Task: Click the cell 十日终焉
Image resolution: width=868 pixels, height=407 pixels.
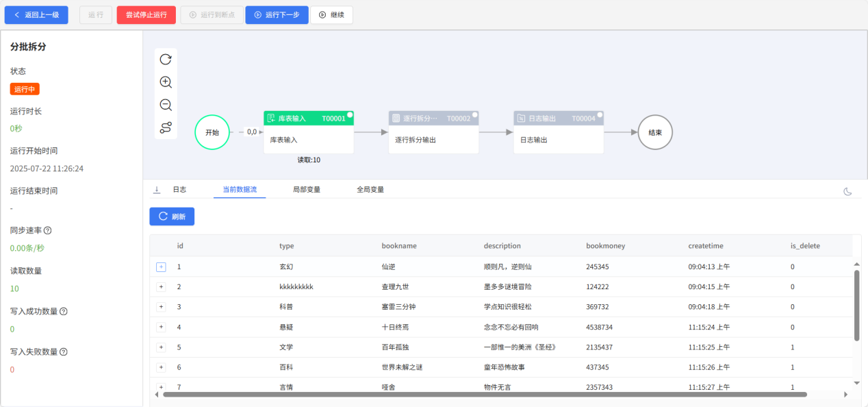Action: coord(396,327)
